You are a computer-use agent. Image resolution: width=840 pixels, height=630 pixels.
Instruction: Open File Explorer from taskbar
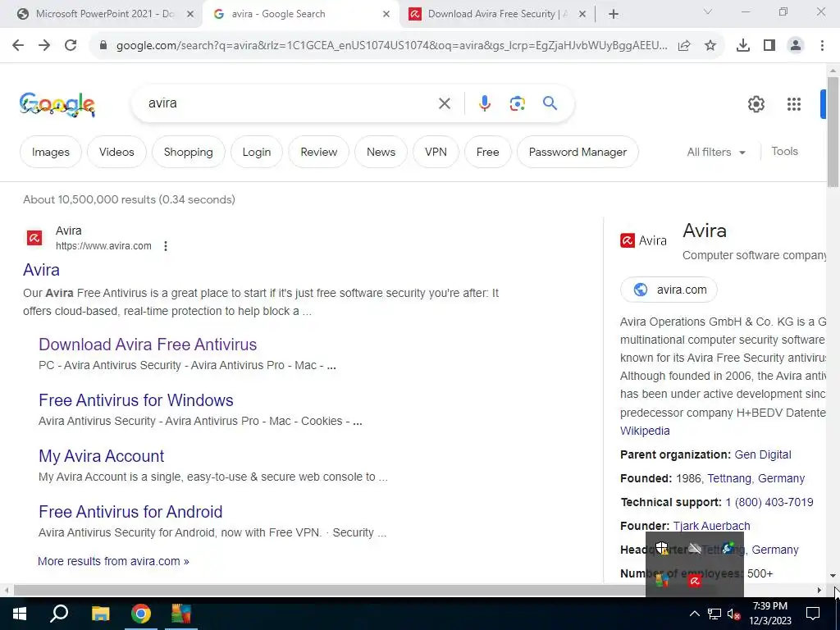(100, 614)
